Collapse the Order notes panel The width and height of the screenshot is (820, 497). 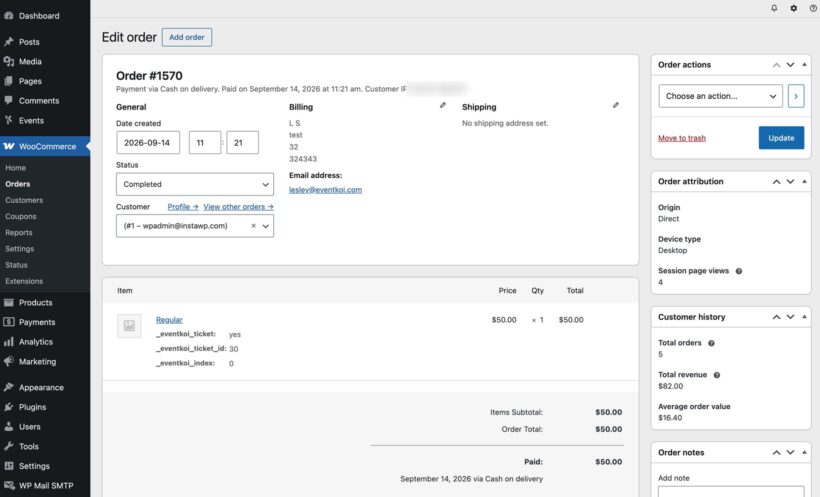[804, 453]
